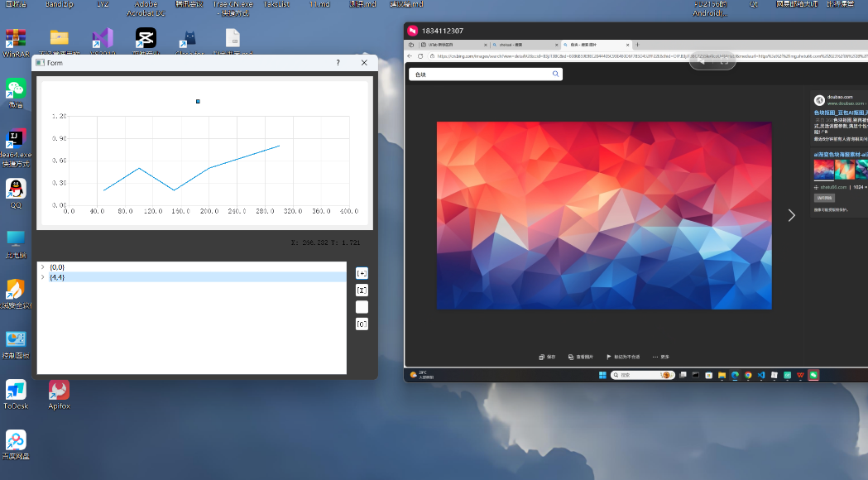Click the flag 标记为不合适 button
Viewport: 868px width, 480px height.
pos(623,357)
